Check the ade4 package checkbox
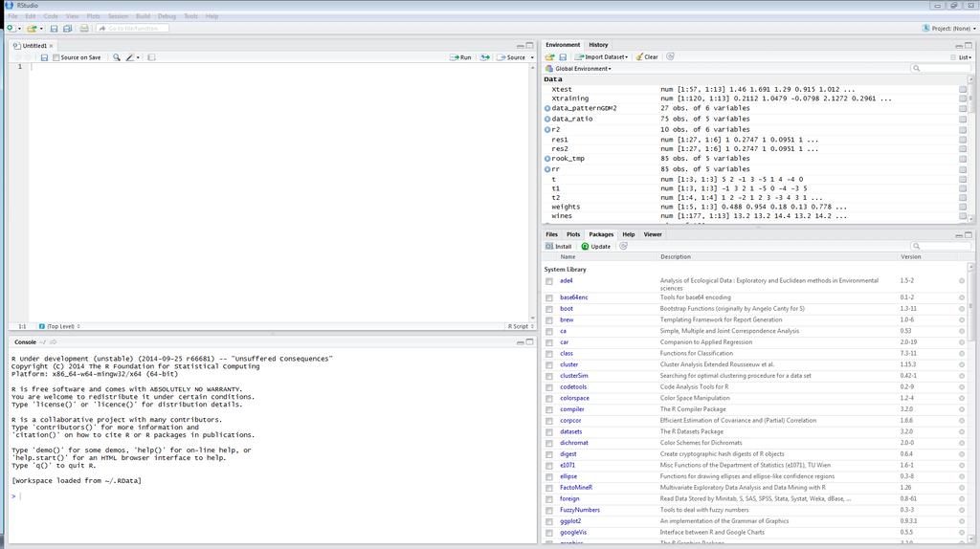 pyautogui.click(x=549, y=281)
